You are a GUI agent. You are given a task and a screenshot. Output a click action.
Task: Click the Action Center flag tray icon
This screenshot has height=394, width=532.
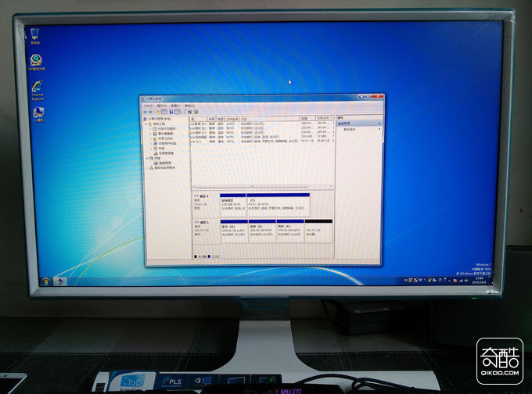click(455, 281)
